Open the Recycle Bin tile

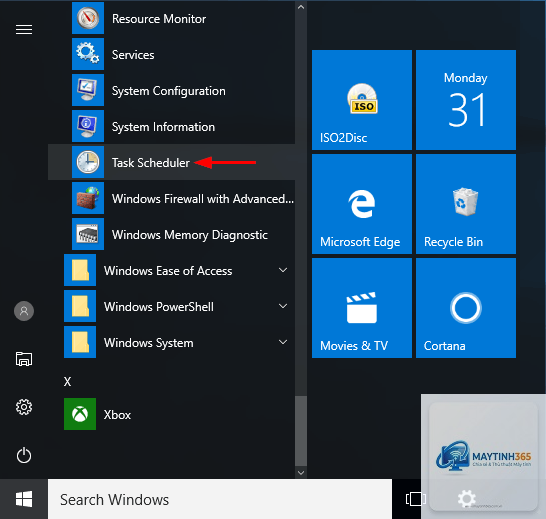point(466,204)
